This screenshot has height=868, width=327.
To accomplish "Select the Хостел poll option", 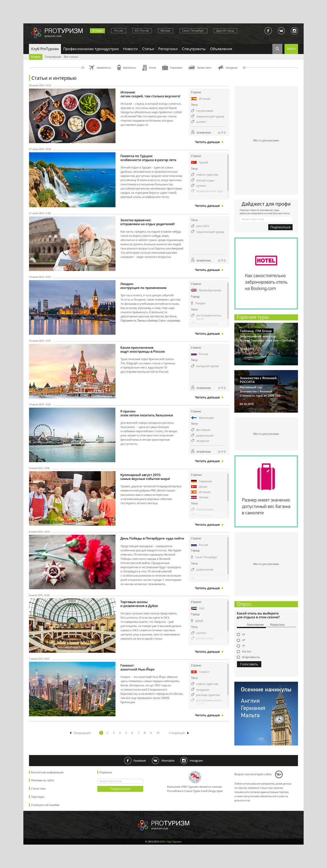I will pyautogui.click(x=238, y=652).
